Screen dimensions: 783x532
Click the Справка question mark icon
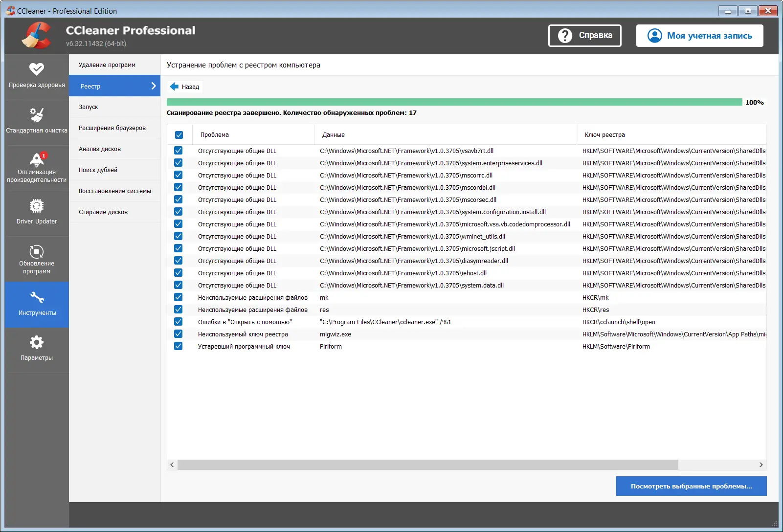[x=565, y=35]
